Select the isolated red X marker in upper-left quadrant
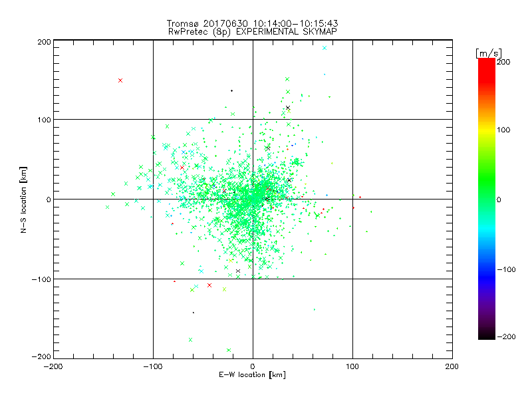The image size is (532, 399). pos(120,80)
